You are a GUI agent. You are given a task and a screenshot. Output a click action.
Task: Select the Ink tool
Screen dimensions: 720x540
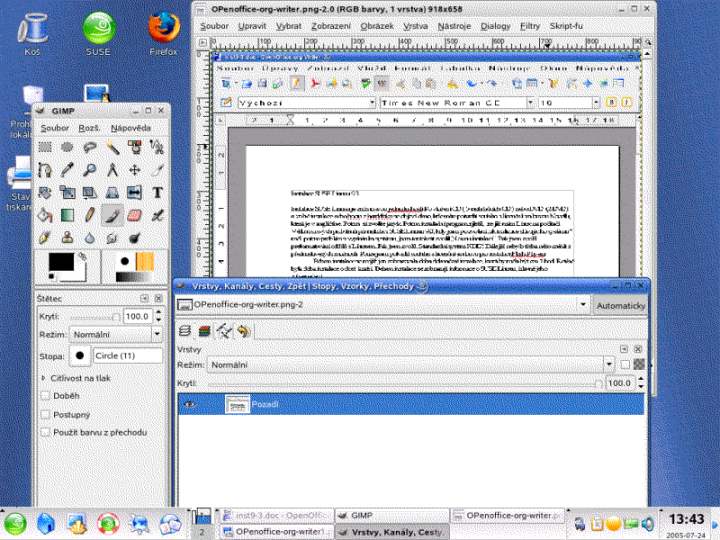click(x=45, y=238)
